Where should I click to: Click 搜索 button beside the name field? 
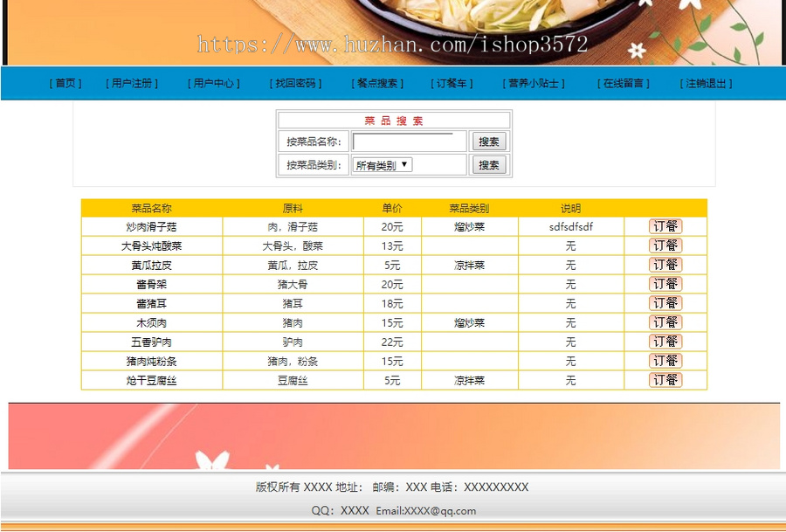click(x=489, y=142)
